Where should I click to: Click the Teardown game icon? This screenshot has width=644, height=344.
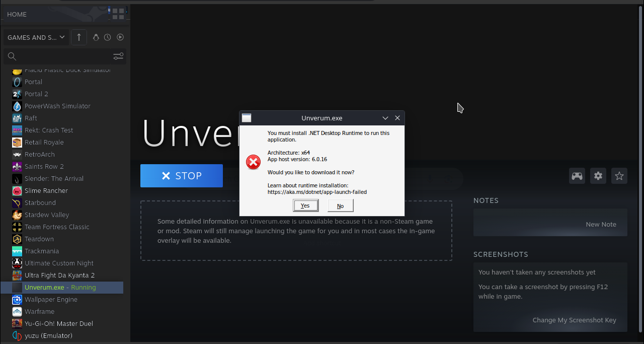[17, 239]
